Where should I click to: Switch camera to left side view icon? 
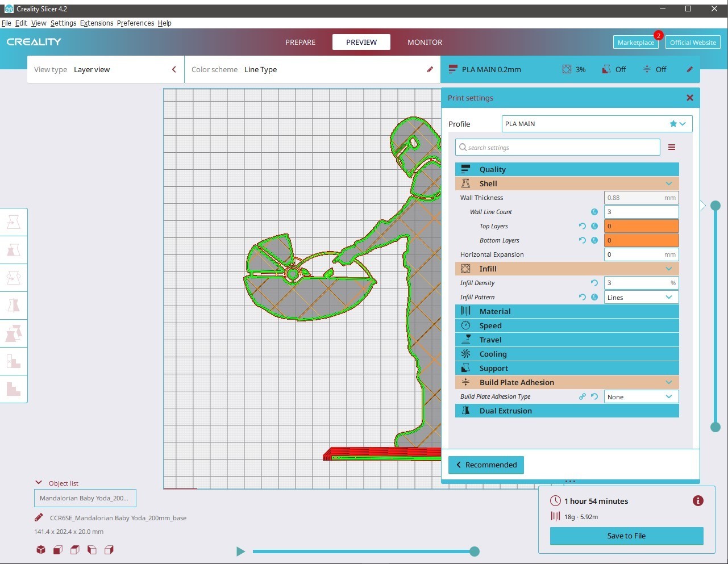pyautogui.click(x=92, y=550)
